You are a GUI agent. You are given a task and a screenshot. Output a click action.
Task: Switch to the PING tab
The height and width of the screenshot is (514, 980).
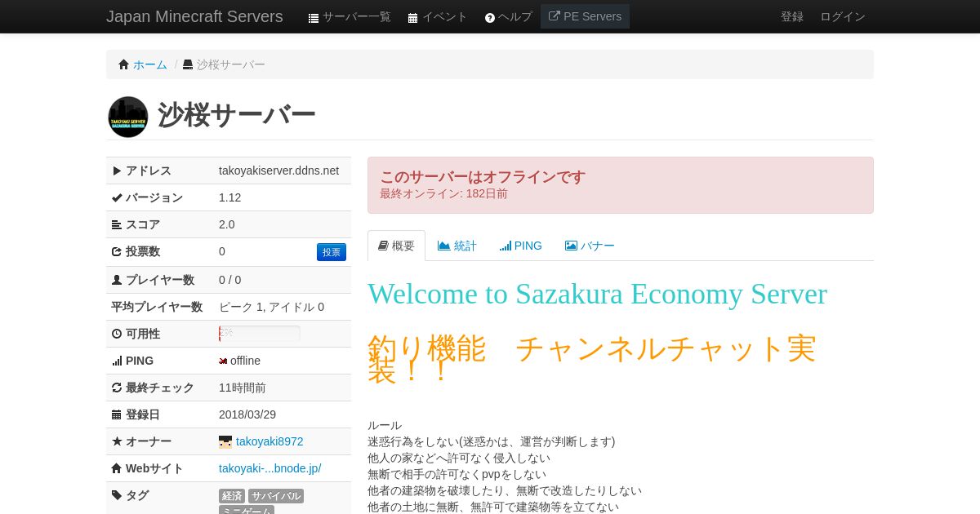tap(521, 246)
